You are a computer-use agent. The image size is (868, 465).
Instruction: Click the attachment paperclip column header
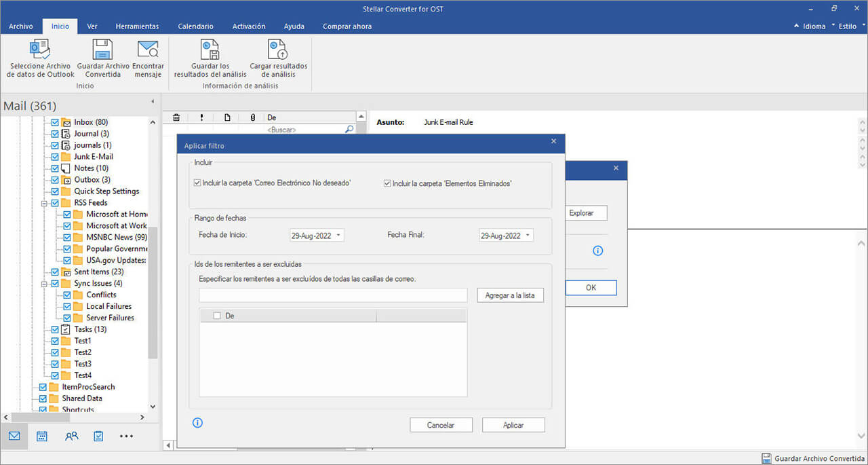coord(252,117)
